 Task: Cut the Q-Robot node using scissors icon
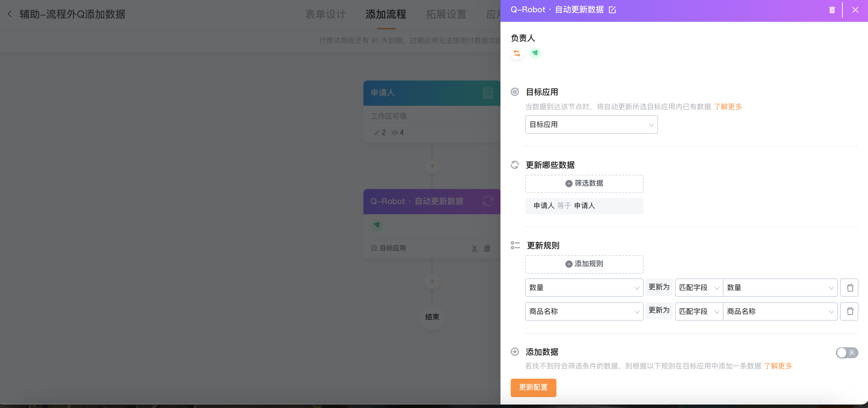(474, 248)
